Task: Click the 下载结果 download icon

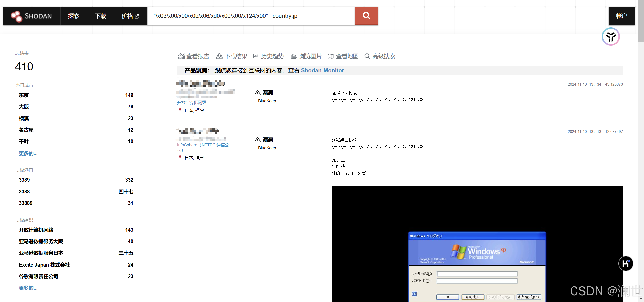Action: point(219,56)
